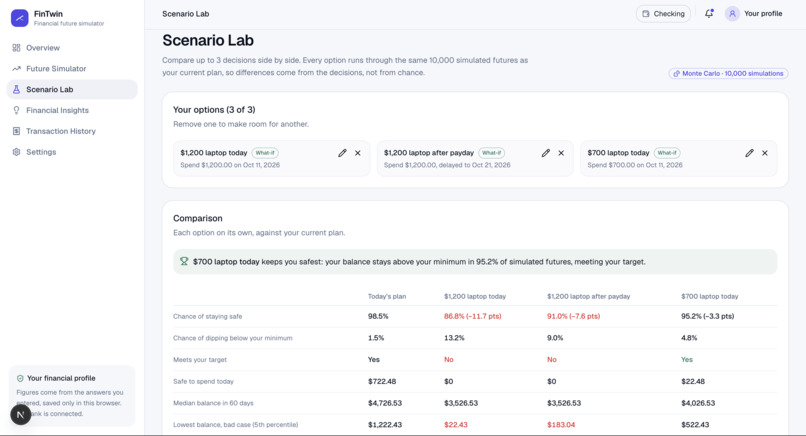This screenshot has width=806, height=436.
Task: Click the Settings gear icon
Action: (16, 152)
